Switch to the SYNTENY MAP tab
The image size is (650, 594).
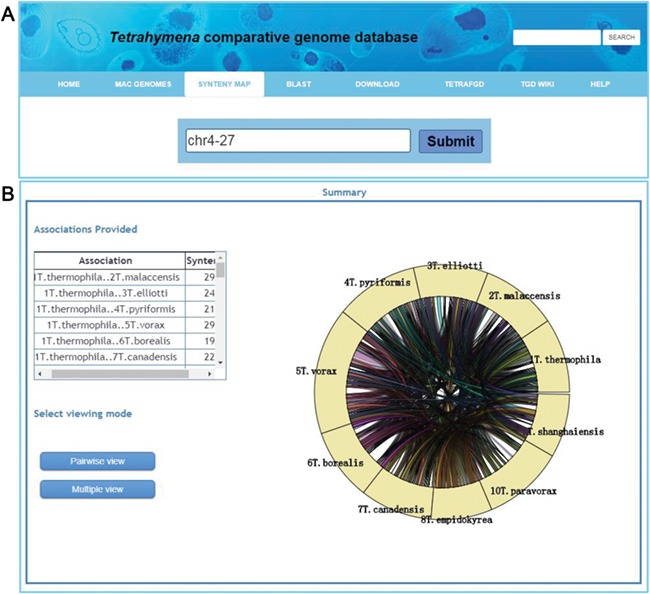(224, 84)
